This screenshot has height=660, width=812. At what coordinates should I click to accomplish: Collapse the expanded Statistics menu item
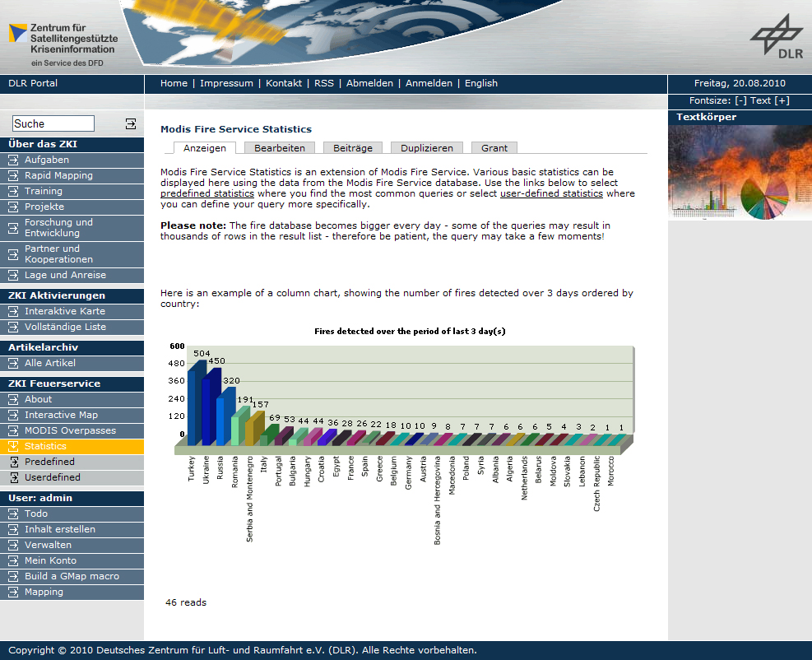click(x=13, y=447)
